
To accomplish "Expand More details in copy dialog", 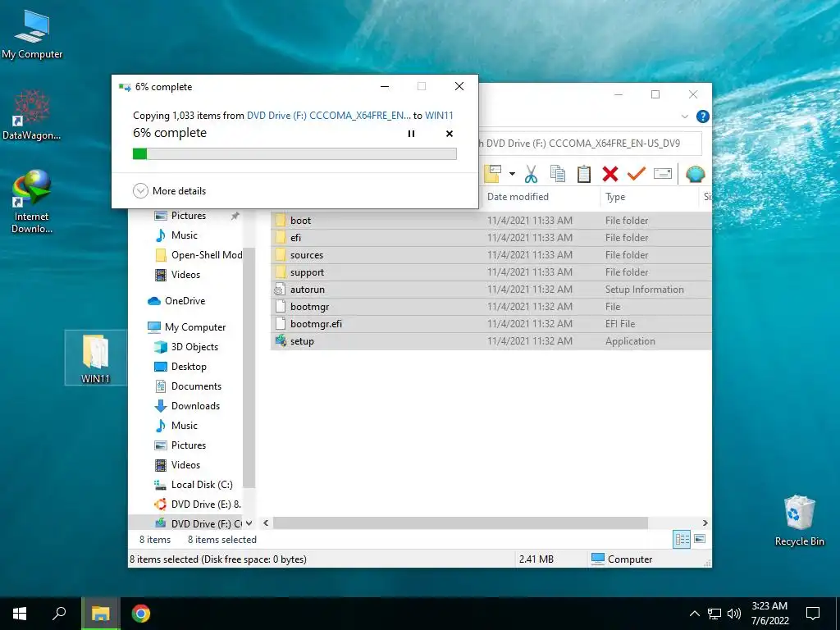I will (169, 190).
